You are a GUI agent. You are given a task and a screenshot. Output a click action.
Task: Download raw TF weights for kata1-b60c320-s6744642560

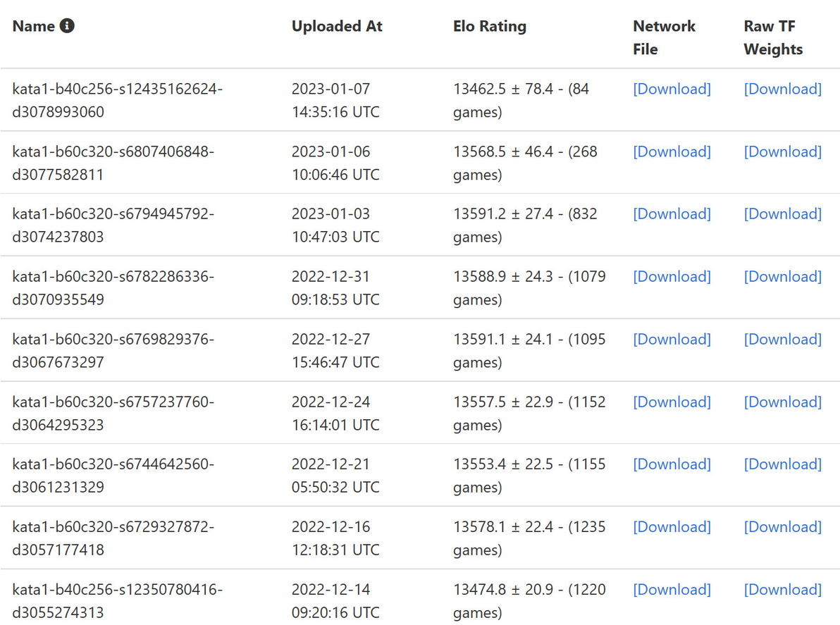click(782, 464)
